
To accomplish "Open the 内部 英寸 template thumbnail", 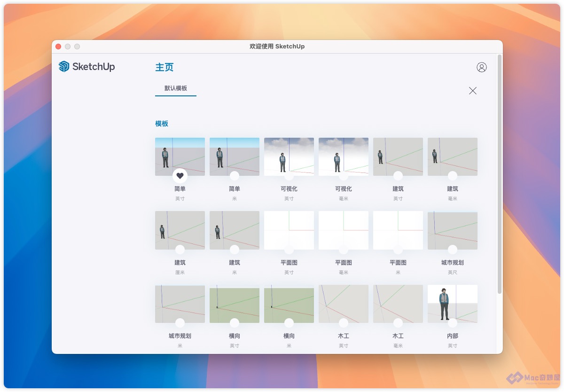I will (453, 304).
